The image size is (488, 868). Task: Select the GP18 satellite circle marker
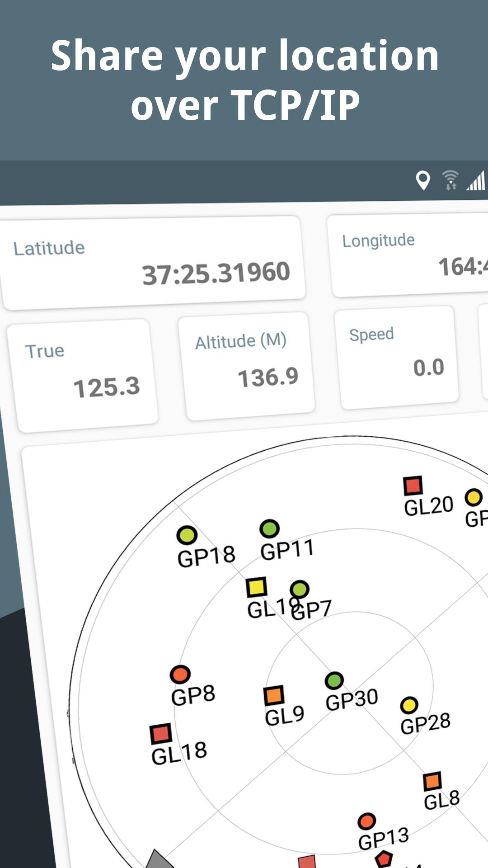coord(187,535)
